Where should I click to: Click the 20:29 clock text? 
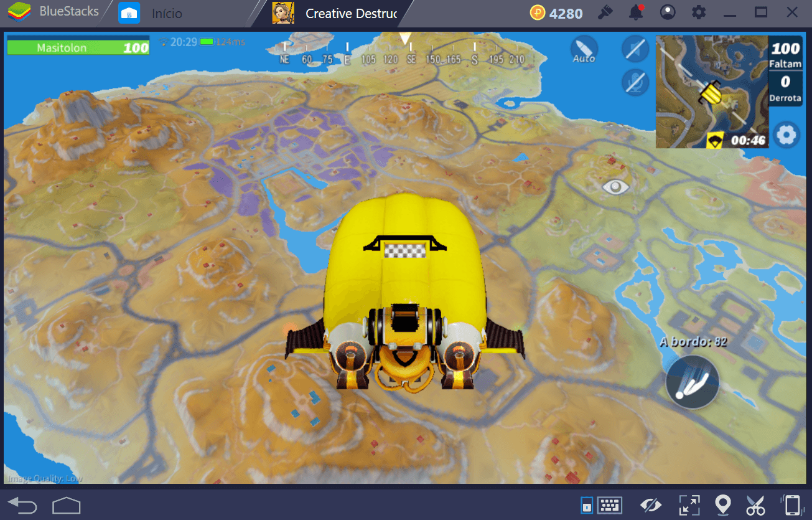pyautogui.click(x=184, y=42)
